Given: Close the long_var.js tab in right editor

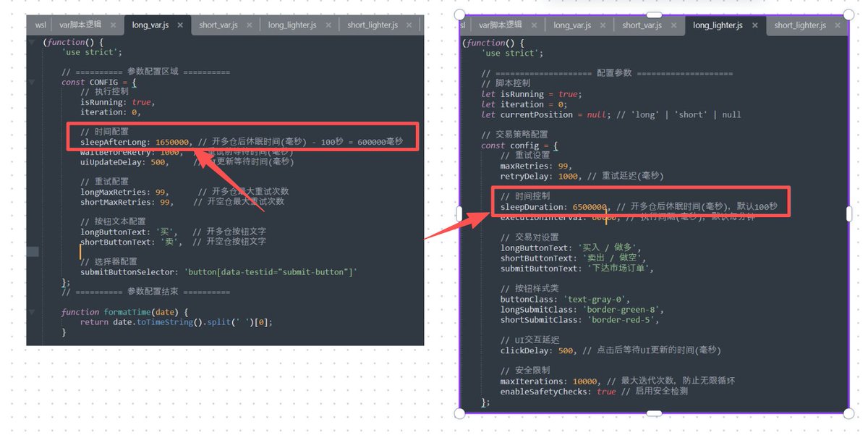Looking at the screenshot, I should point(603,25).
